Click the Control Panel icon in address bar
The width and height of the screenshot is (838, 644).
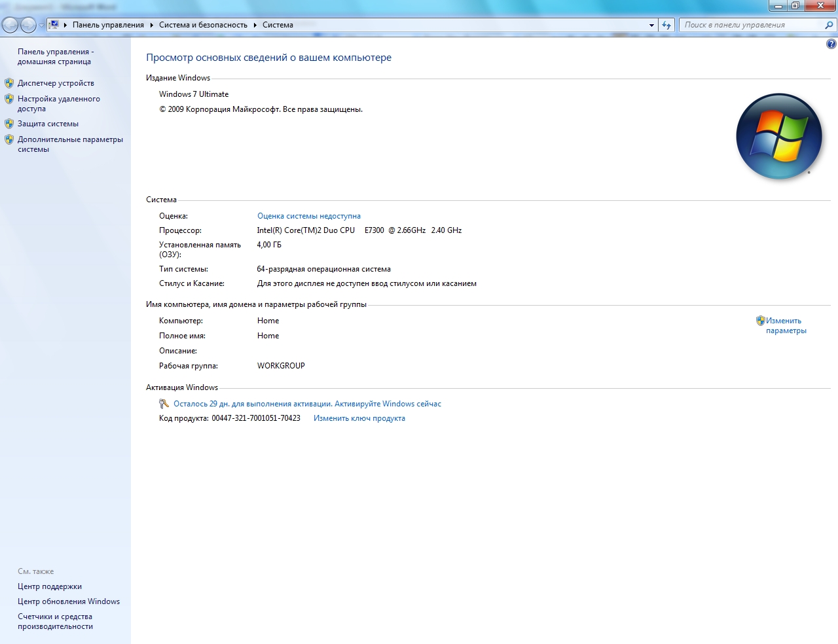tap(54, 25)
